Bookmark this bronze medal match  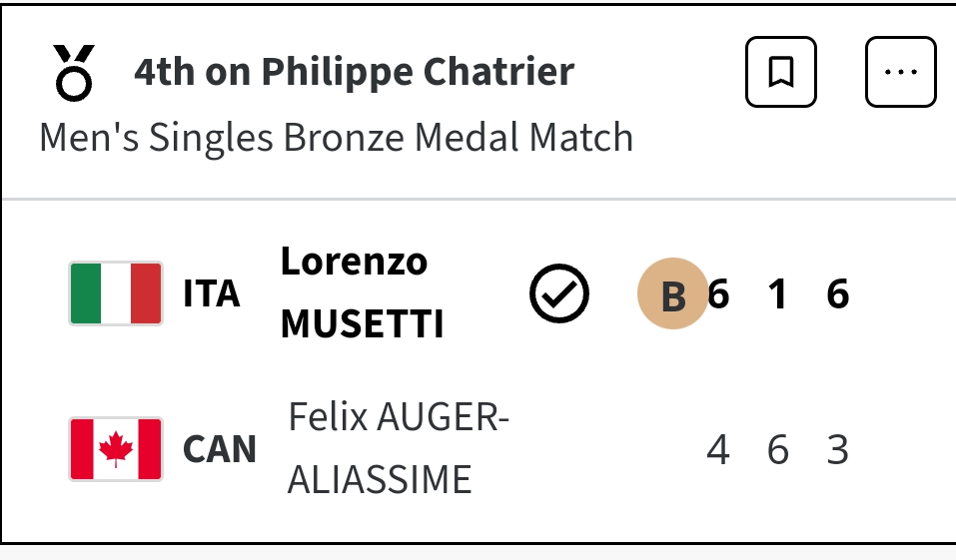[x=780, y=72]
